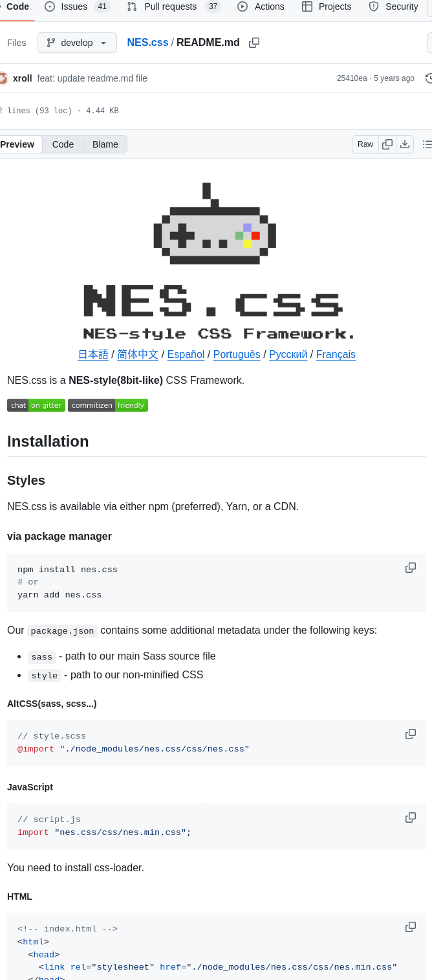Copy the script.js import snippet

(x=411, y=818)
